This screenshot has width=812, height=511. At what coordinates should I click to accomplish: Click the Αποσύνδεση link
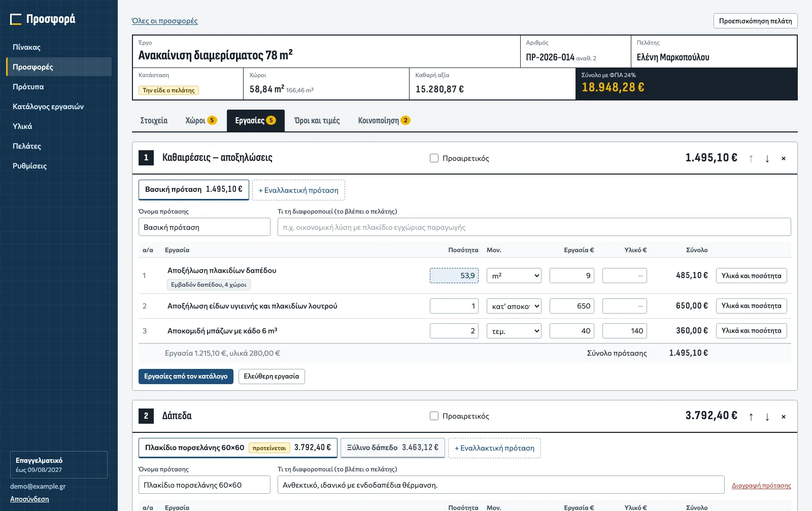pos(29,499)
